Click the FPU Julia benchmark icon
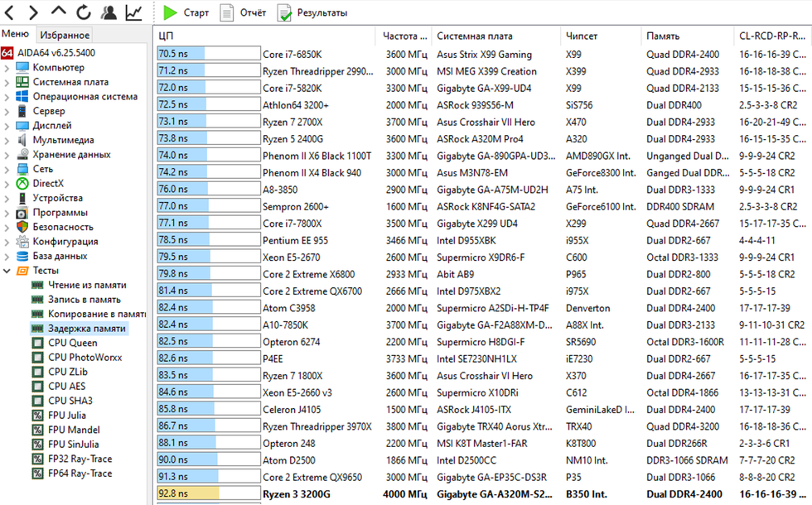This screenshot has width=812, height=505. [x=37, y=416]
